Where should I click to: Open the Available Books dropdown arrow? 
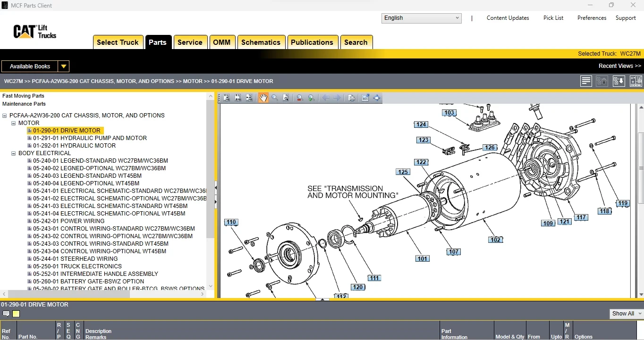pyautogui.click(x=64, y=66)
